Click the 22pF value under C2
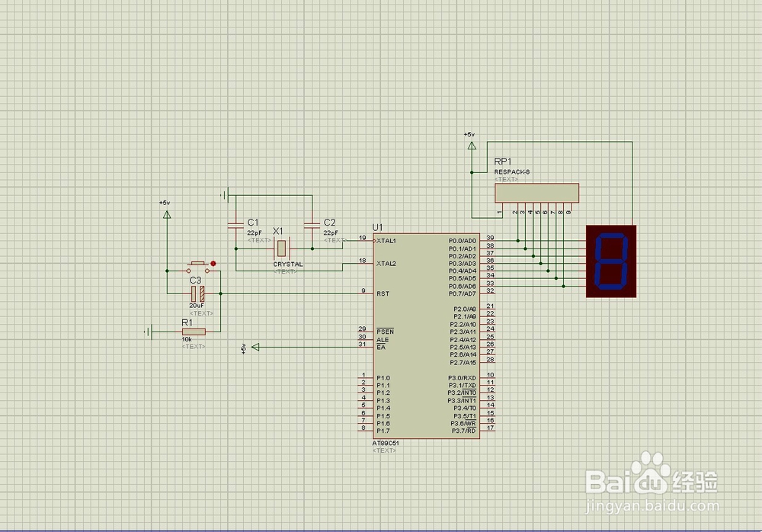This screenshot has height=532, width=762. tap(331, 233)
